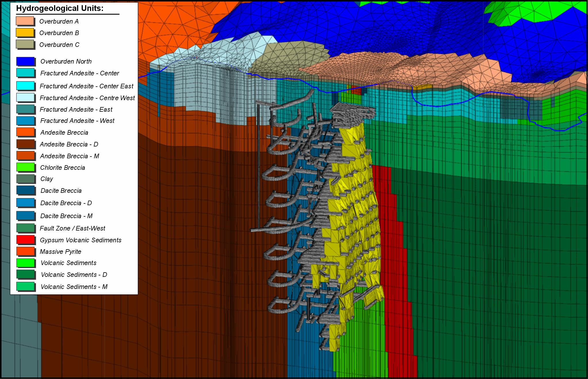The width and height of the screenshot is (588, 379).
Task: Select the Massive Pyrite swatch
Action: click(x=26, y=251)
